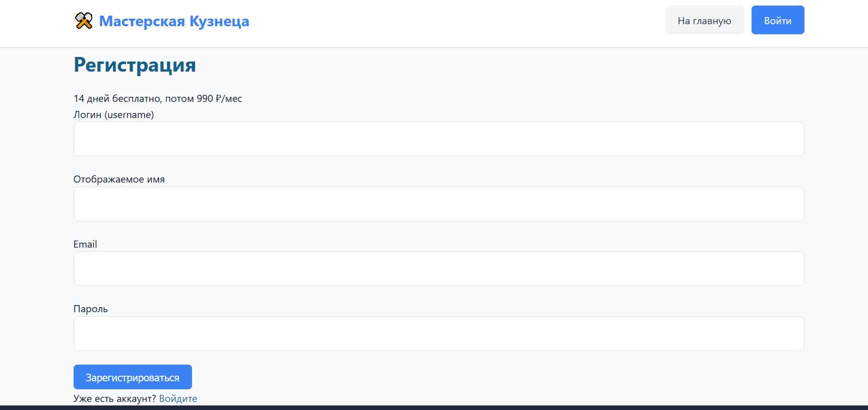Click the Отображаемое имя label text

tap(119, 180)
